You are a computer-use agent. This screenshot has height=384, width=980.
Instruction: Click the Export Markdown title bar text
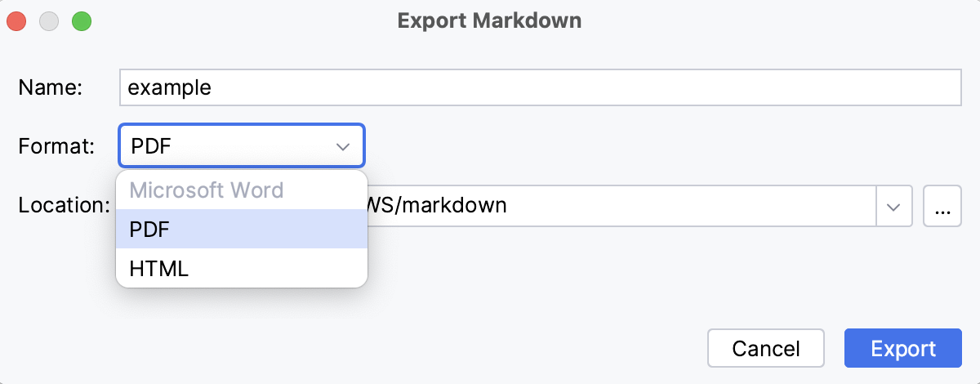click(489, 21)
